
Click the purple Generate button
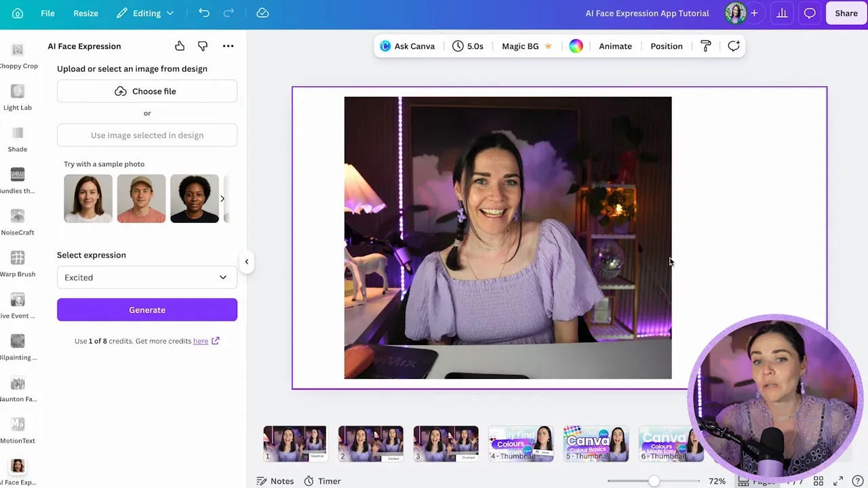coord(147,310)
